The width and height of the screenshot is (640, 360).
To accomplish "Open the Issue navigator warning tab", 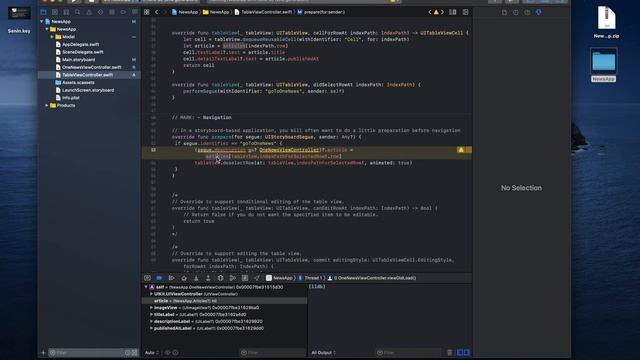I will click(89, 12).
